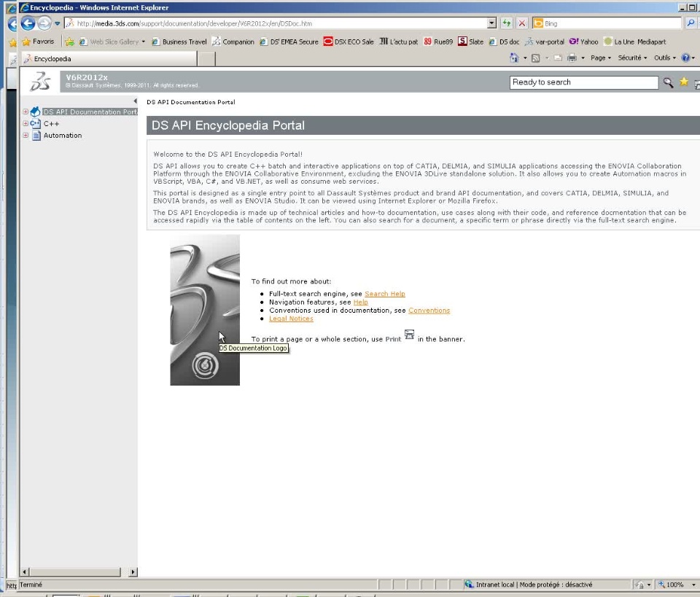700x597 pixels.
Task: Open the DSX ECO Sale favorite
Action: tap(349, 42)
